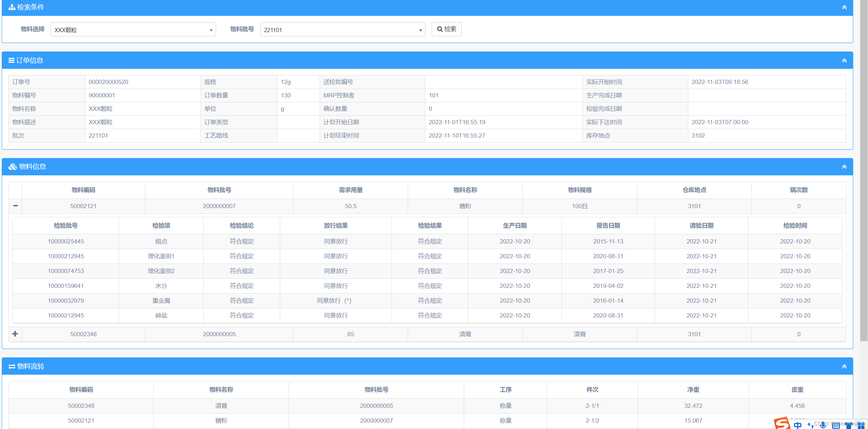Viewport: 868px width, 429px height.
Task: Click the 物料信息 cubes icon
Action: coord(13,167)
